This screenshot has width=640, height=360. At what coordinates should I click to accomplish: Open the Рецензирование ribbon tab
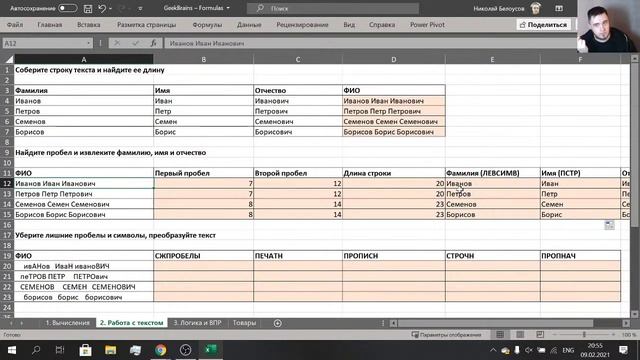pyautogui.click(x=302, y=24)
